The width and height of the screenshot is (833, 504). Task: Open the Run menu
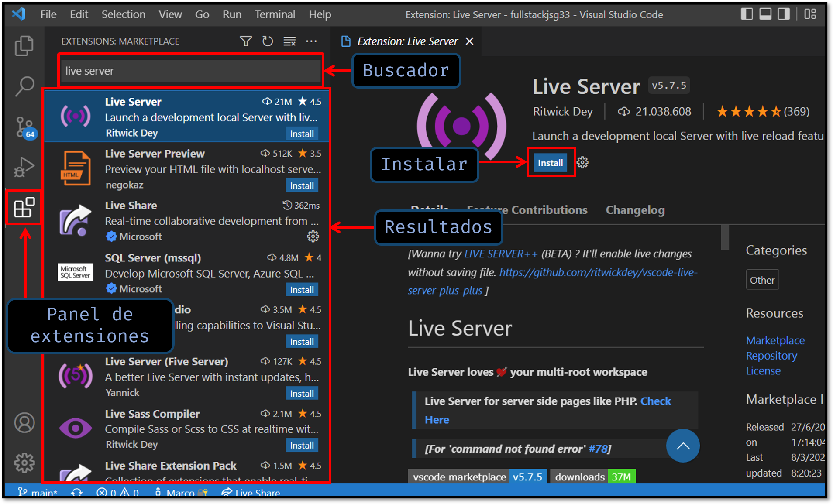pyautogui.click(x=232, y=14)
